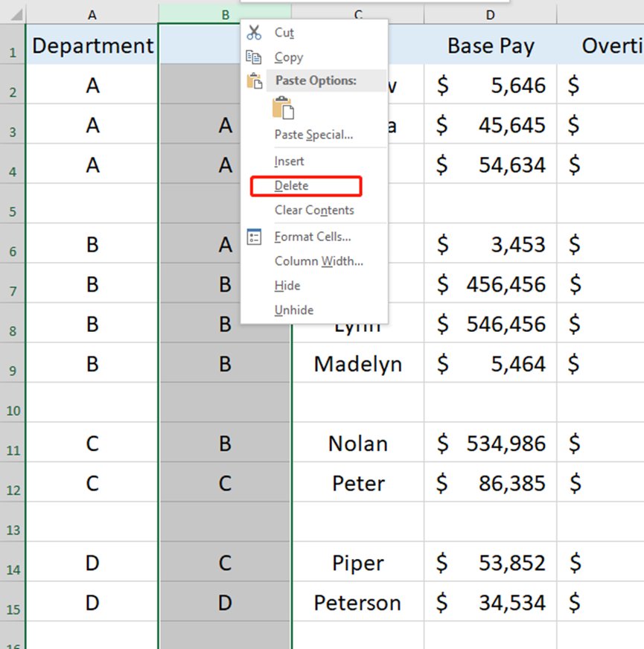Select the cell containing "Madelyn"
Screen dimensions: 644x649
358,364
